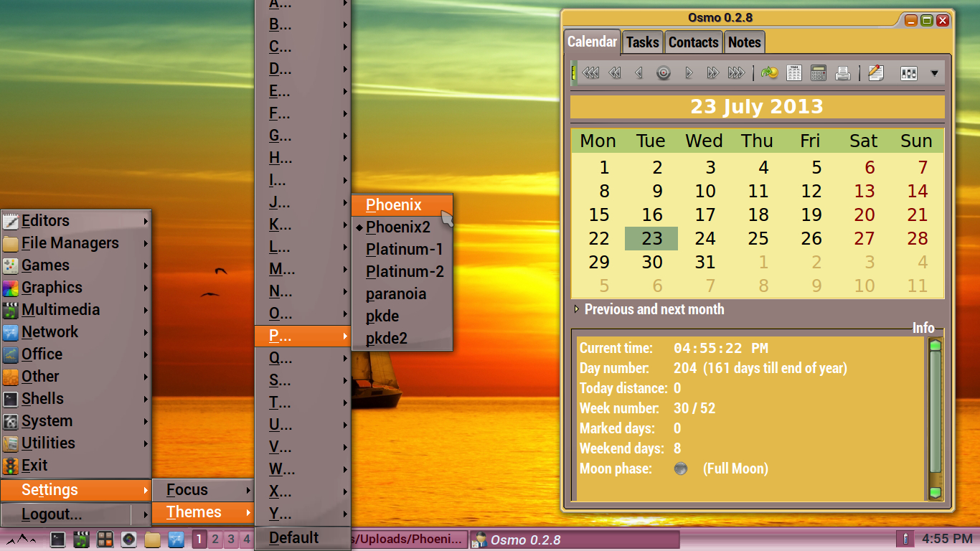980x551 pixels.
Task: Select the paranoia theme
Action: tap(402, 294)
